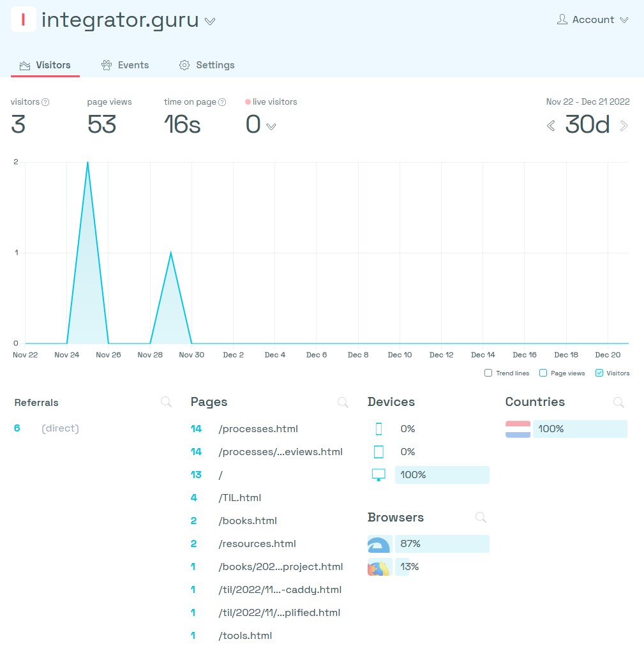Go to previous 30-day period arrow
644x653 pixels.
tap(551, 126)
